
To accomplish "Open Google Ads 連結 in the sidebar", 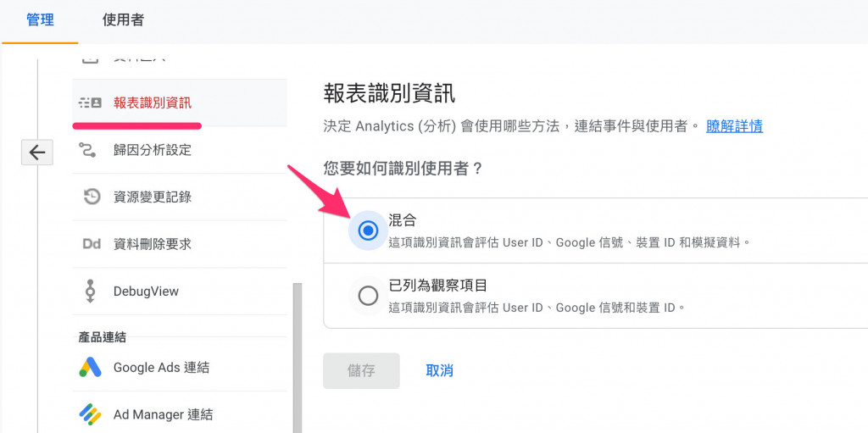I will click(161, 367).
